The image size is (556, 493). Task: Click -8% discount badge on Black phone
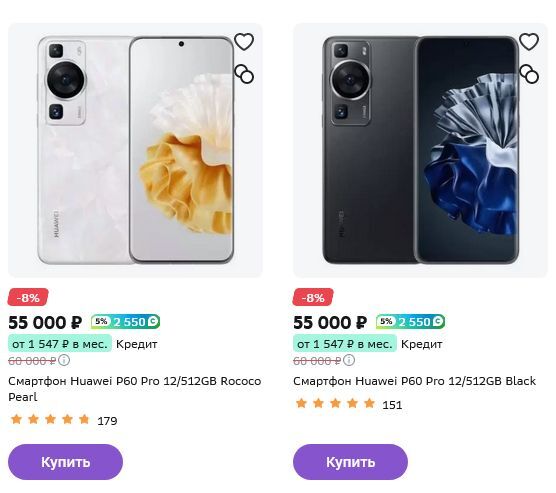coord(313,297)
